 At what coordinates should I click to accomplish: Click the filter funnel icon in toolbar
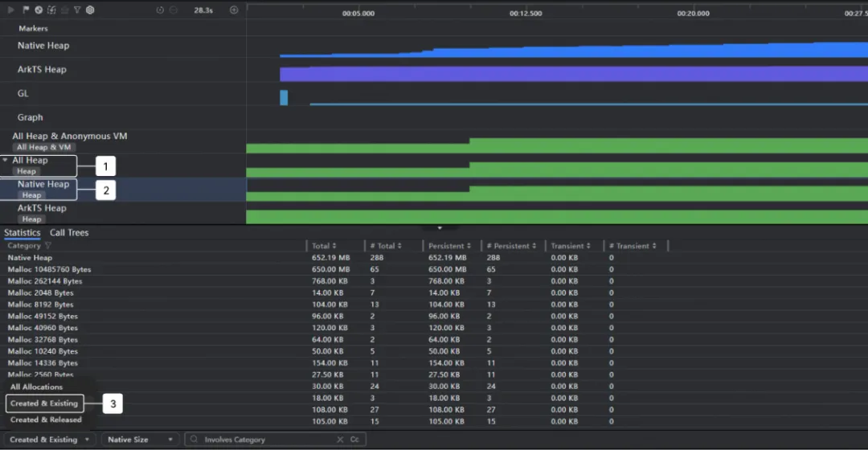pos(77,10)
